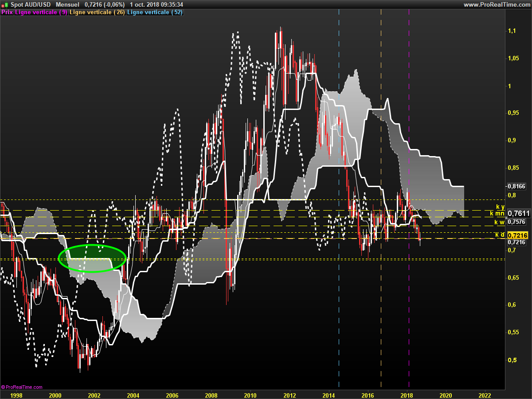
Task: Click the blue dashed vertical line
Action: click(339, 199)
